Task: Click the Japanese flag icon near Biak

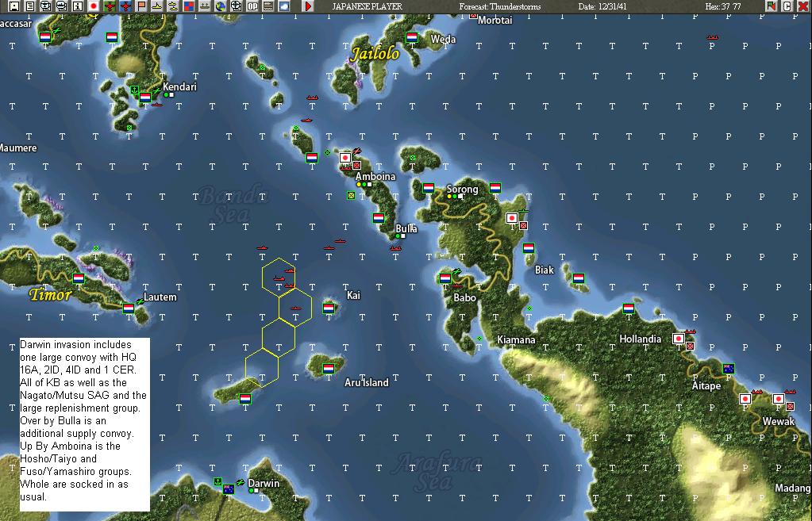Action: click(513, 216)
